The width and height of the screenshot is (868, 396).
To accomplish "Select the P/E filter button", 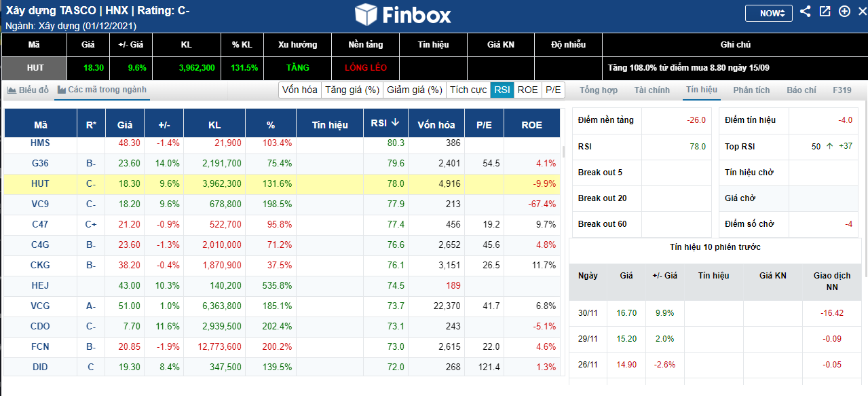I will [x=553, y=90].
